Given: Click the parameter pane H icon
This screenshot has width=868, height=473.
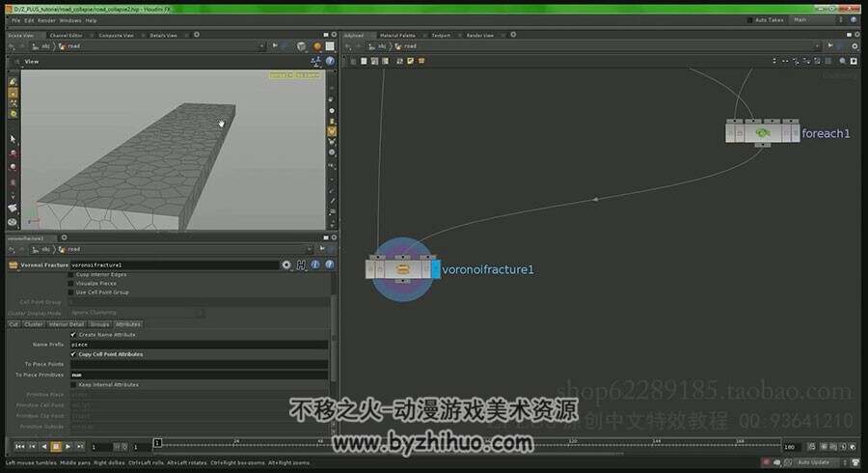Looking at the screenshot, I should pos(301,264).
